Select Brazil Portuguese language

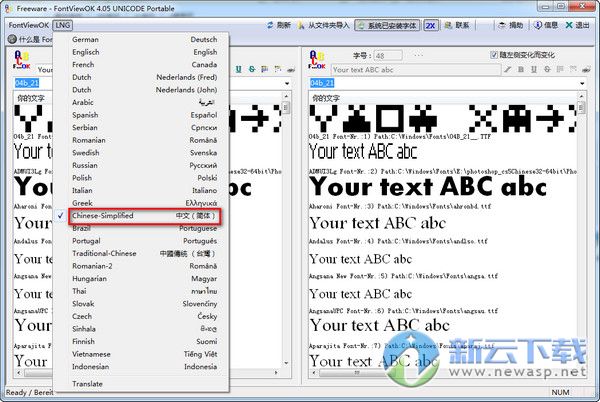click(141, 228)
